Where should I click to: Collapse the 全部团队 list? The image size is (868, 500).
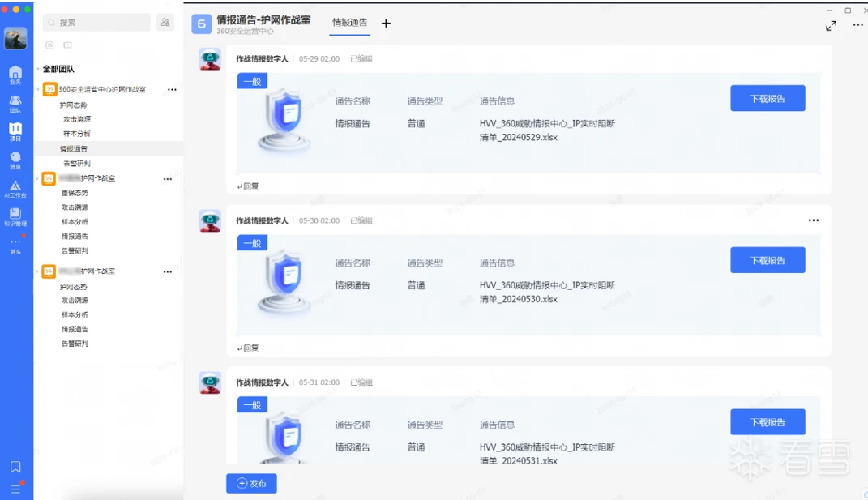click(x=38, y=69)
